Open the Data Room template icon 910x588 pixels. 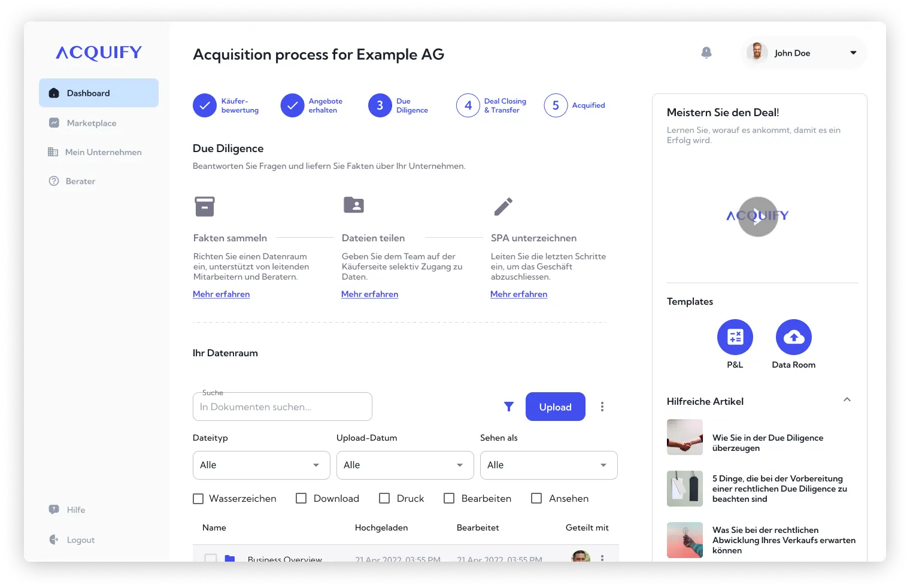pyautogui.click(x=794, y=337)
